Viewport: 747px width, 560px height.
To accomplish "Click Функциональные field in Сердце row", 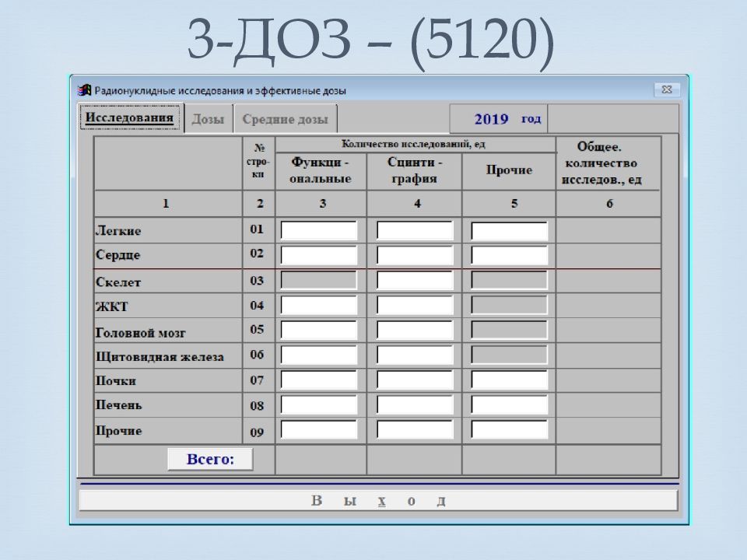I will point(318,255).
